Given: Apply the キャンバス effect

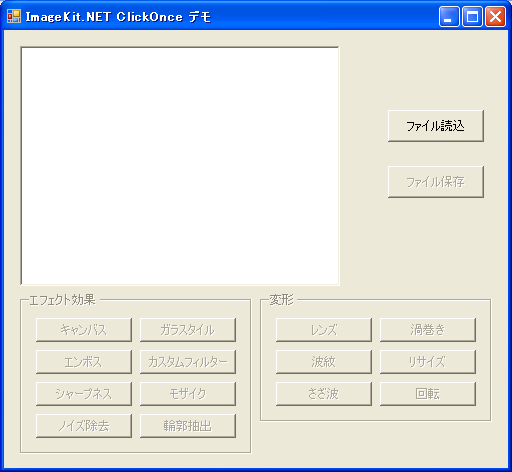Looking at the screenshot, I should pyautogui.click(x=84, y=330).
